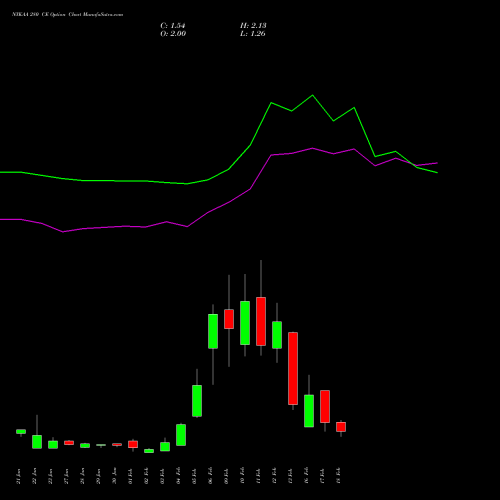Select the red candlestick above 11 Feb

[x=261, y=321]
